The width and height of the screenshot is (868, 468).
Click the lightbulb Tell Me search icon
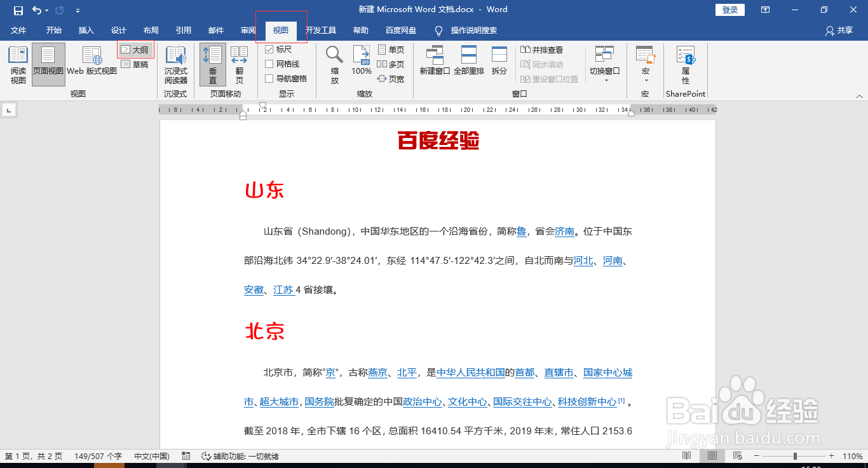[x=438, y=31]
